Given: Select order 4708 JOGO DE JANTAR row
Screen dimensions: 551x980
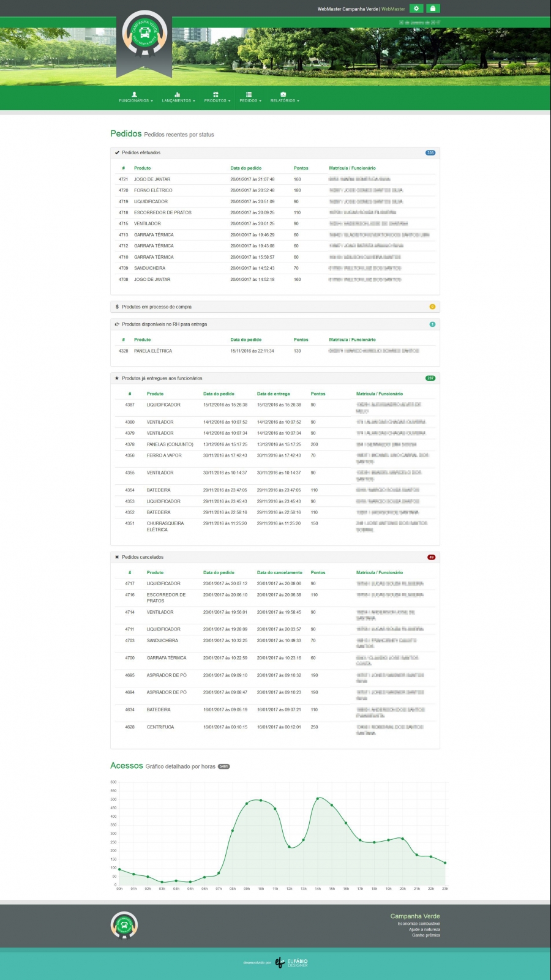Looking at the screenshot, I should [x=275, y=279].
